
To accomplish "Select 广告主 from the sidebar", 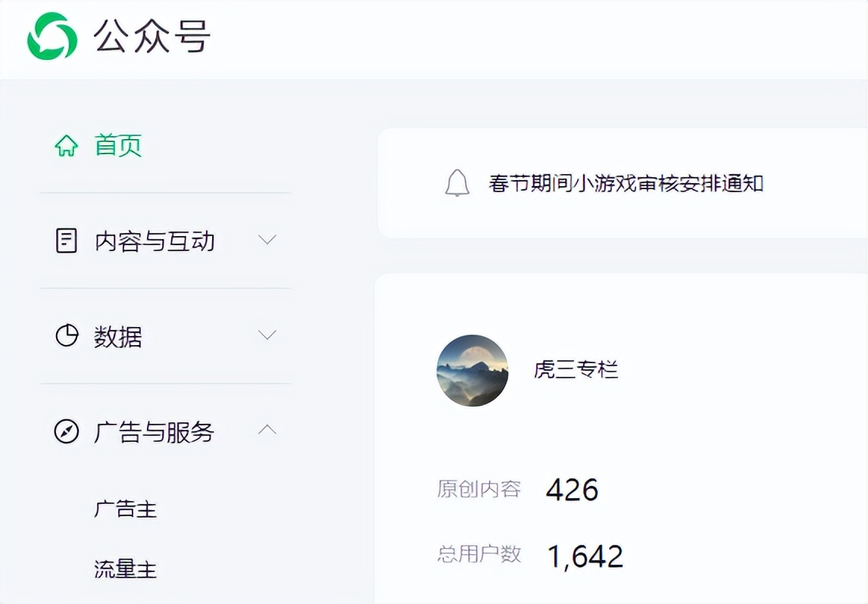I will (x=126, y=509).
